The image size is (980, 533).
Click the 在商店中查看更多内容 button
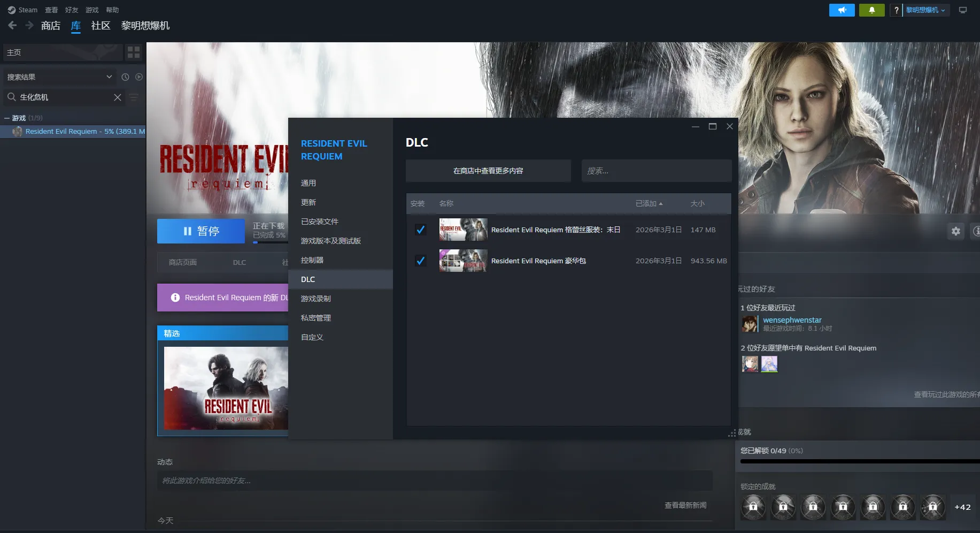pos(488,171)
